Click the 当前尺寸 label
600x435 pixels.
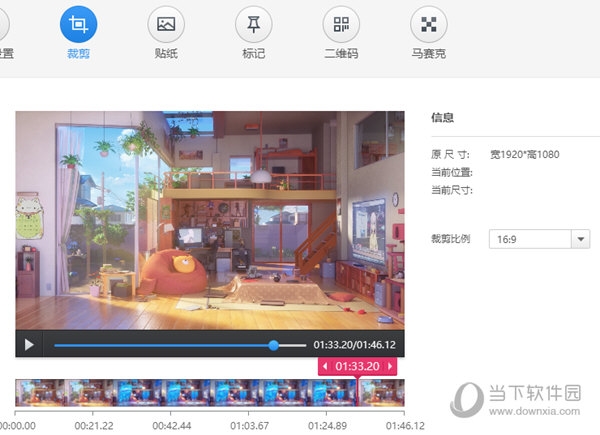pos(452,190)
